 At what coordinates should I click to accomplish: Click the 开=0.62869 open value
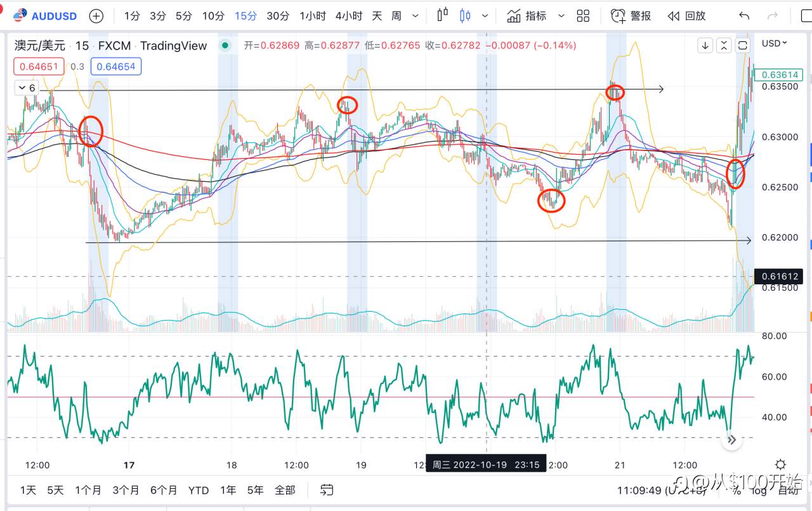272,46
